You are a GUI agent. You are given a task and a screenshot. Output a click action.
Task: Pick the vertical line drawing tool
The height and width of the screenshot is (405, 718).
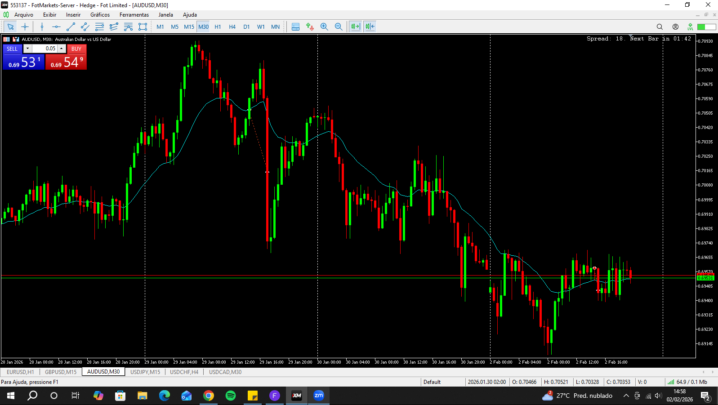click(x=42, y=27)
